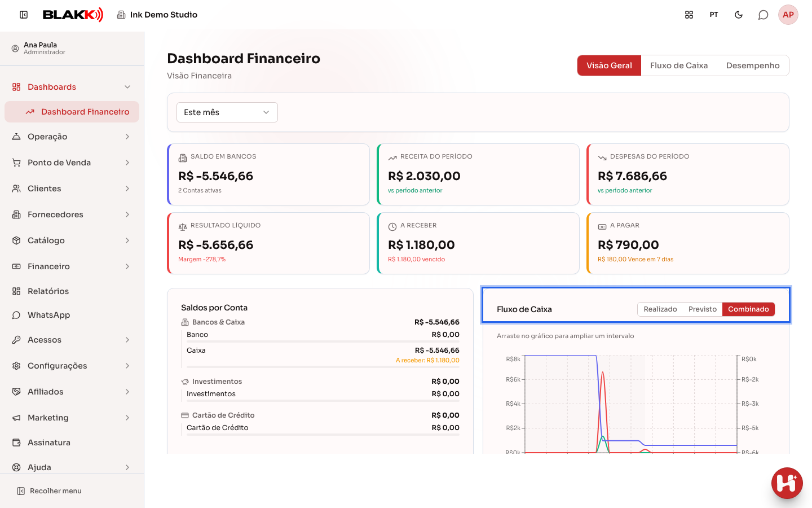812x508 pixels.
Task: Click the Marketing megaphone icon
Action: pos(16,418)
